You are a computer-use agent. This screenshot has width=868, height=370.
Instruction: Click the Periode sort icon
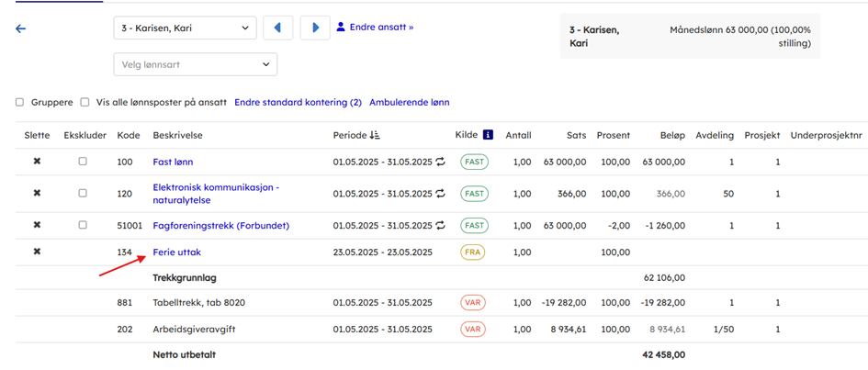tap(374, 135)
